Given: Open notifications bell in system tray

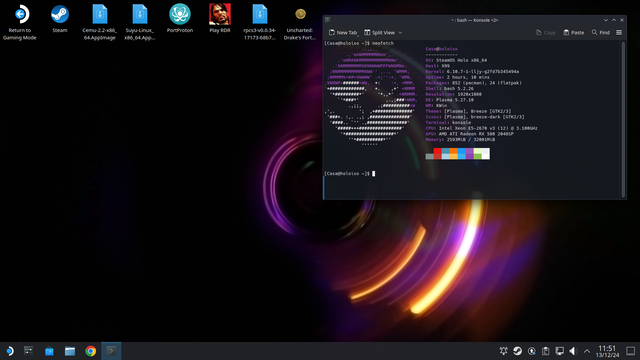Looking at the screenshot, I should tap(504, 351).
